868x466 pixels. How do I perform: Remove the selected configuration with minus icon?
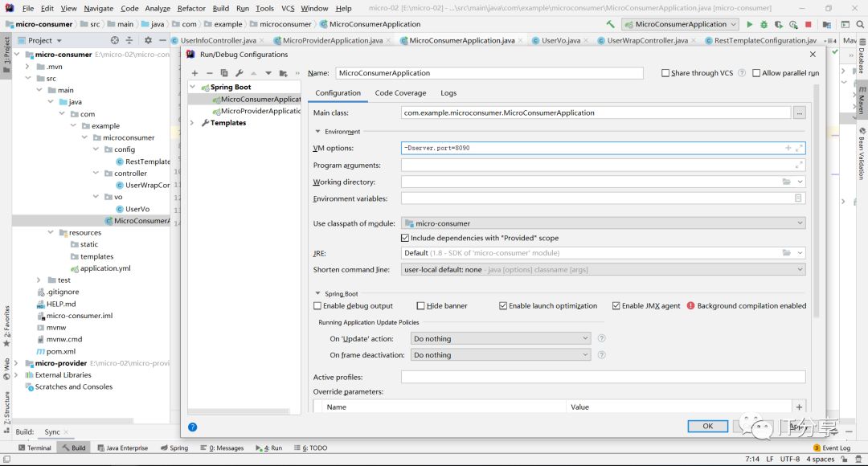point(209,73)
